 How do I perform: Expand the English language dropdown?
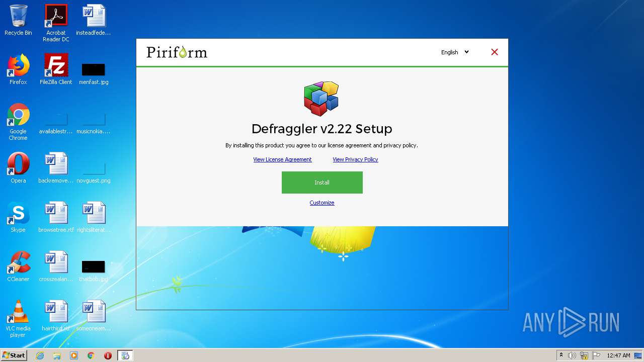coord(455,52)
